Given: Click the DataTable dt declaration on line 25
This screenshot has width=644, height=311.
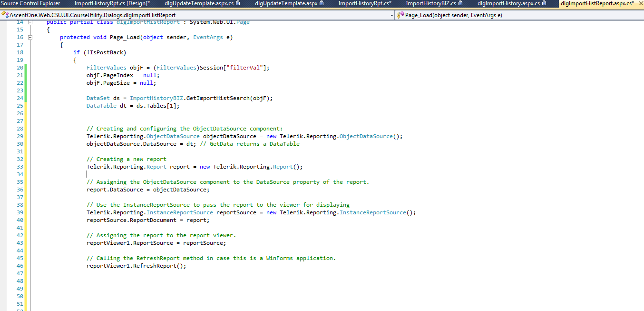Looking at the screenshot, I should [133, 106].
